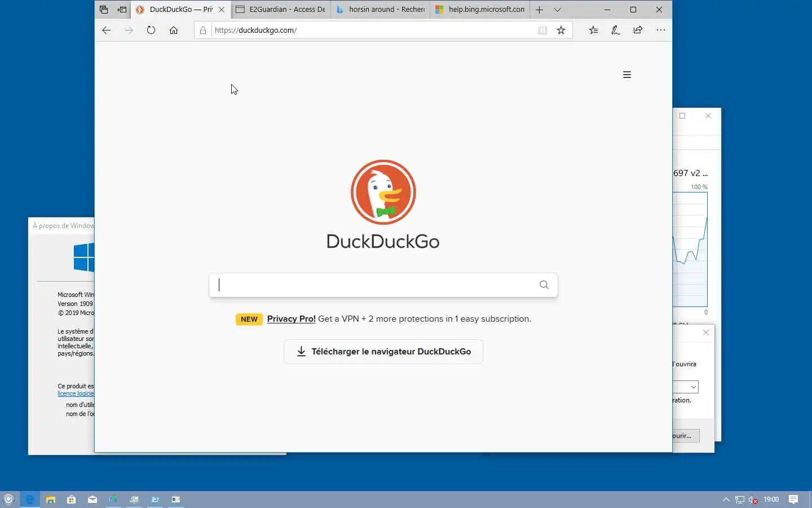Viewport: 812px width, 508px height.
Task: Refresh the DuckDuckGo page
Action: pyautogui.click(x=151, y=30)
